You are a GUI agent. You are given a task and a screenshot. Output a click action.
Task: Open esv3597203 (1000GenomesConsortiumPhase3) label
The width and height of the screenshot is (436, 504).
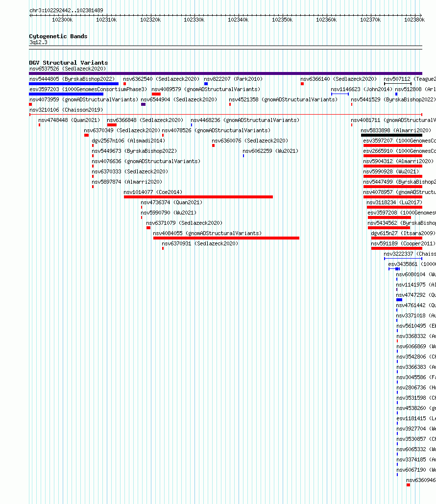(88, 89)
